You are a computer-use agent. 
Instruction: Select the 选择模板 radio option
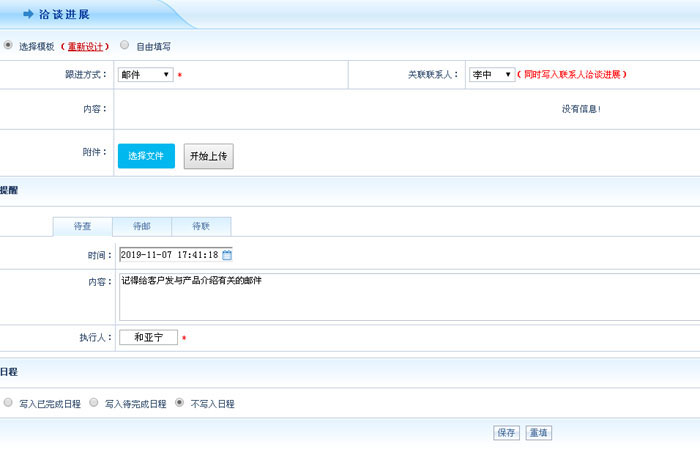9,45
